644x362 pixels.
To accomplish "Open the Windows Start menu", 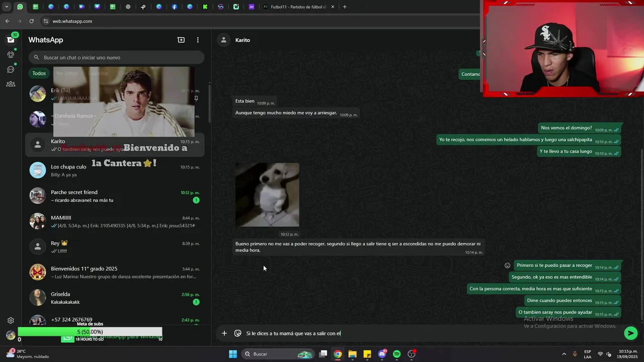I will click(233, 354).
